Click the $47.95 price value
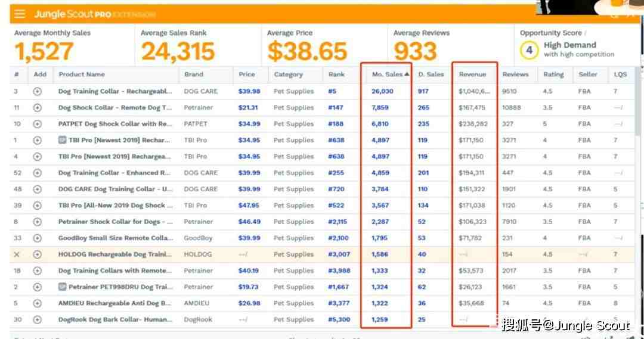This screenshot has height=339, width=644. (x=249, y=205)
